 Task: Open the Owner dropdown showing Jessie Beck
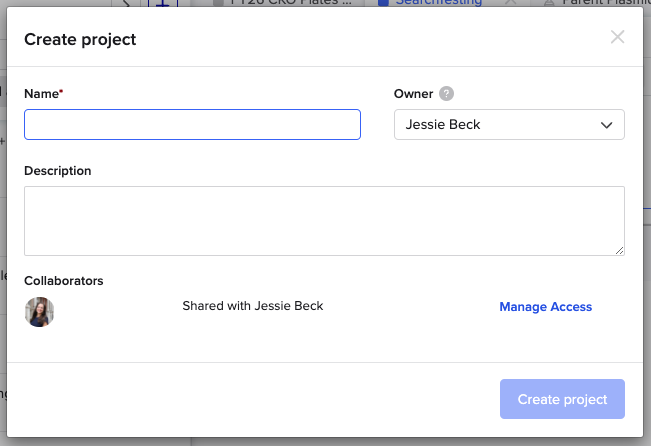click(x=509, y=125)
